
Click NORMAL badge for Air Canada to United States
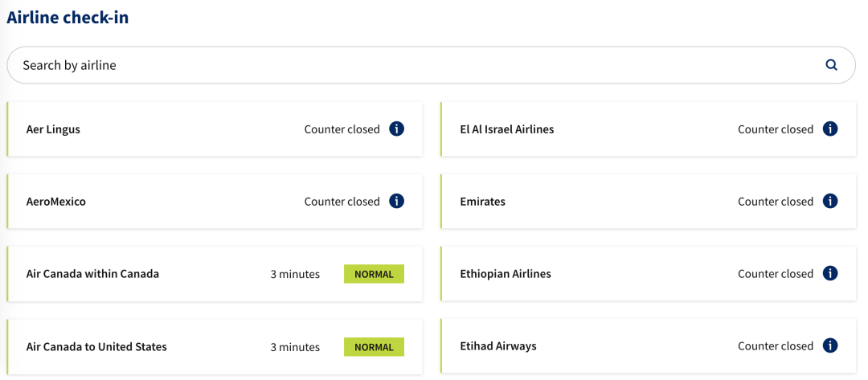click(x=375, y=347)
